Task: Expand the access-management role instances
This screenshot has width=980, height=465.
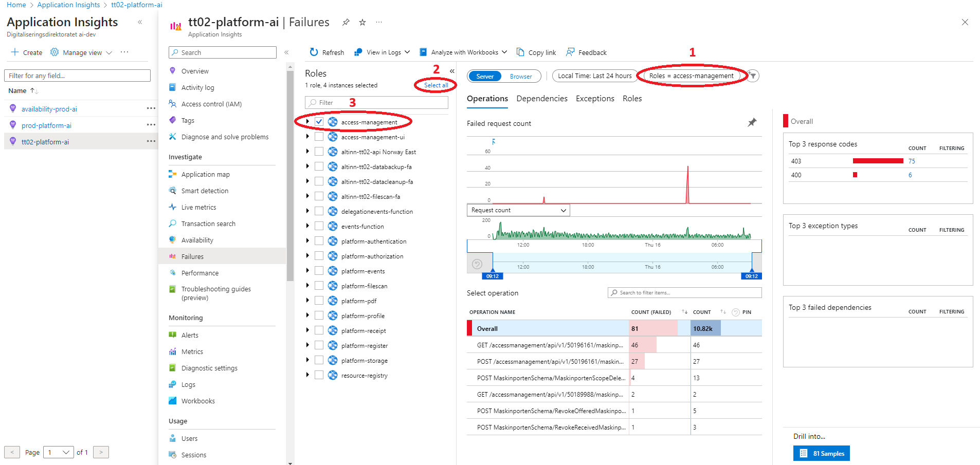Action: pos(307,122)
